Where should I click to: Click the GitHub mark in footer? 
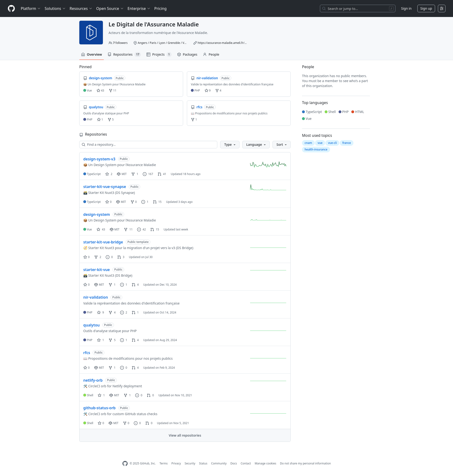125,463
